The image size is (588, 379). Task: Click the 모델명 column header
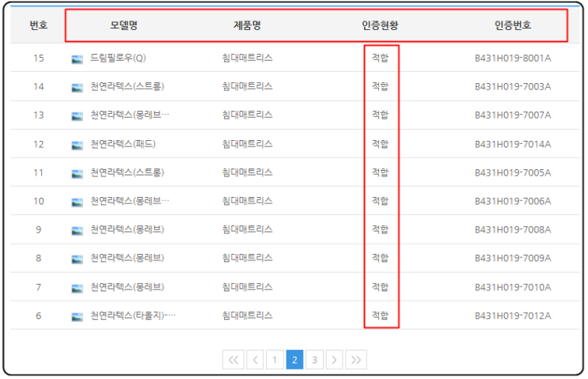(123, 25)
